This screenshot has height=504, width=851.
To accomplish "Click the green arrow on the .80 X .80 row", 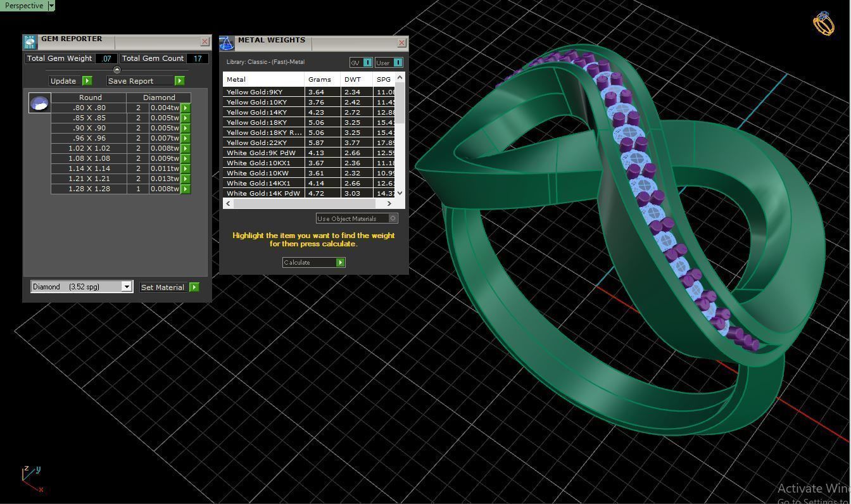I will 186,108.
